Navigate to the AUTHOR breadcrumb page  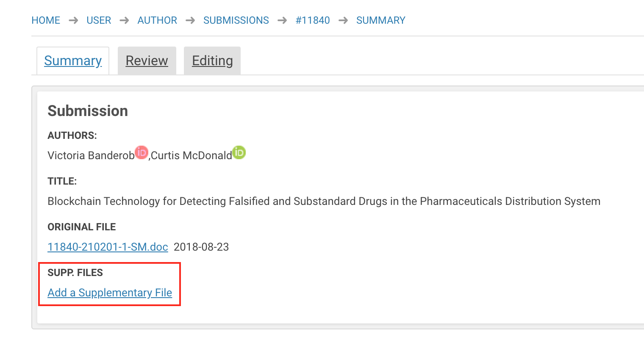(157, 20)
